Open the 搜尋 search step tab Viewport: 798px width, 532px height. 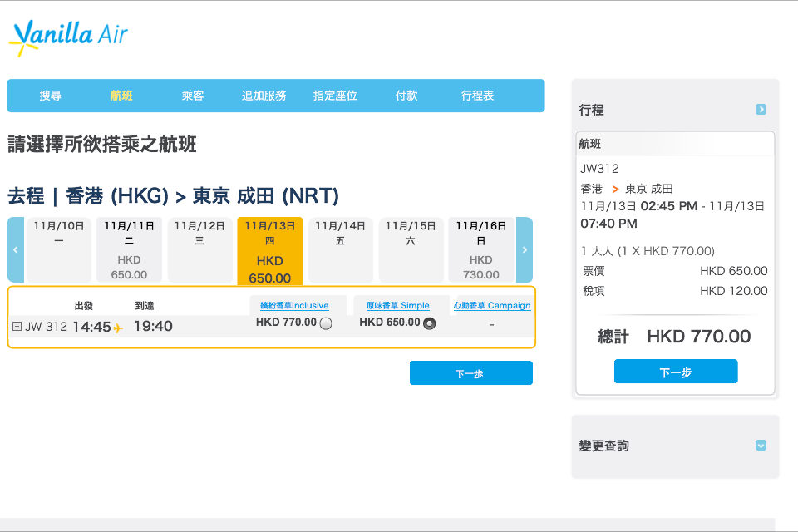tap(51, 96)
